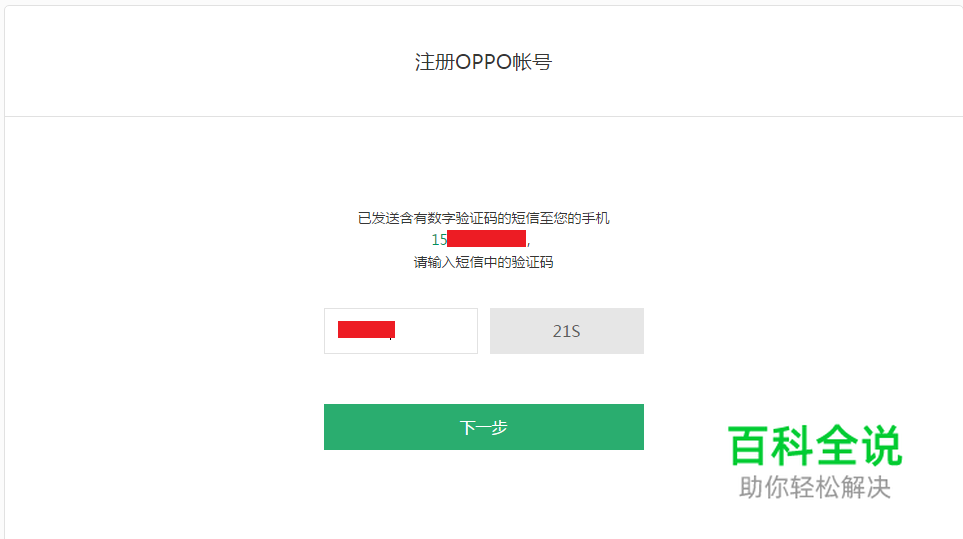Click the 百科全说 green watermark logo
Viewport: 963px width, 539px height.
pos(814,446)
